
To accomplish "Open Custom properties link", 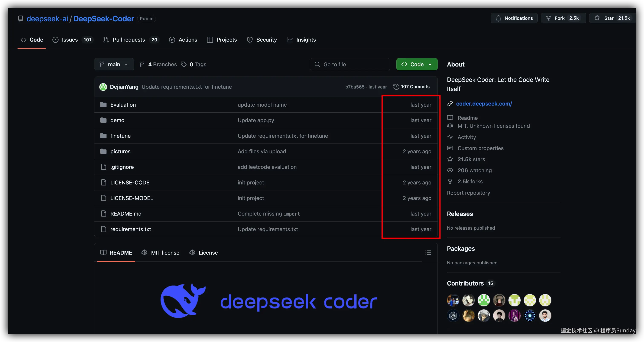I will coord(480,148).
